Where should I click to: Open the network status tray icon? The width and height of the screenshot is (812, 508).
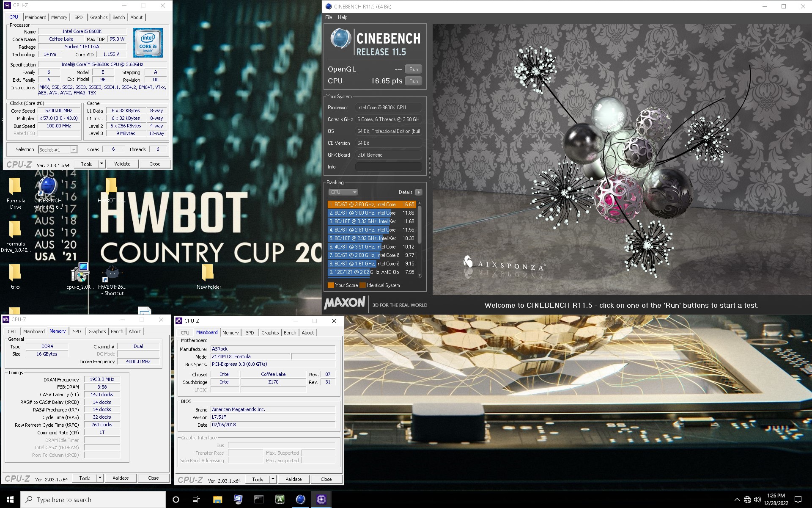747,500
